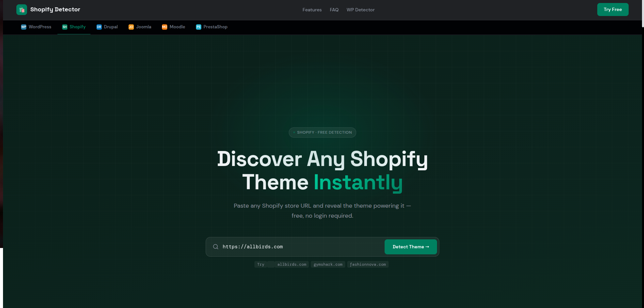The width and height of the screenshot is (644, 308).
Task: Choose the allbirds.com suggestion chip
Action: (292, 264)
